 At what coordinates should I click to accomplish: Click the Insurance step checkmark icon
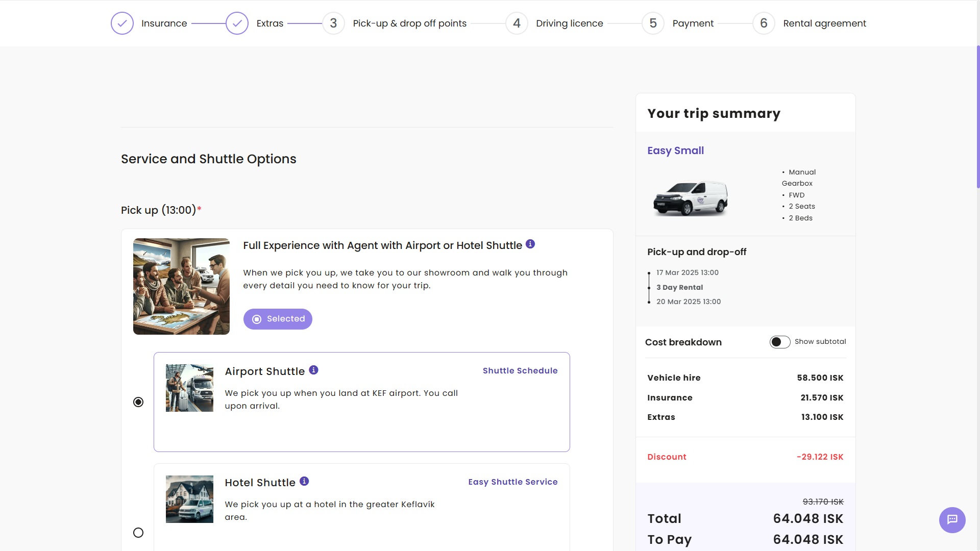pos(122,23)
